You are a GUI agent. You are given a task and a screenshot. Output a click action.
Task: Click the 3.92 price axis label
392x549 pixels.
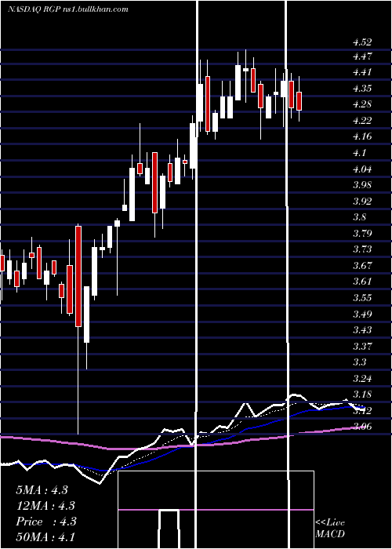click(x=362, y=202)
